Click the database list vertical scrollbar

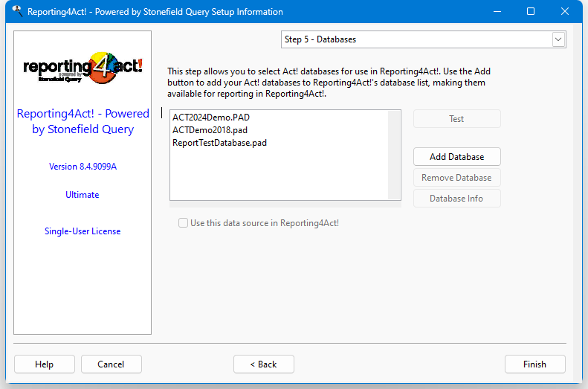[x=394, y=155]
